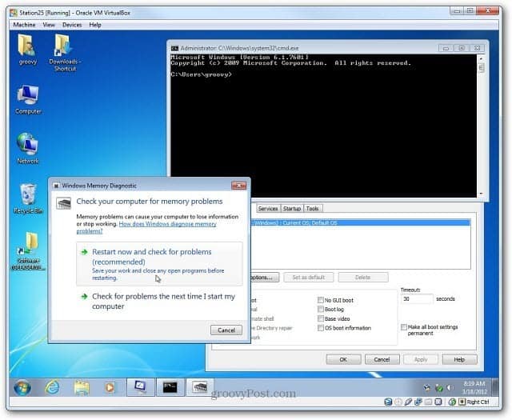Toggle No GUI boot checkbox
512x420 pixels.
point(321,300)
